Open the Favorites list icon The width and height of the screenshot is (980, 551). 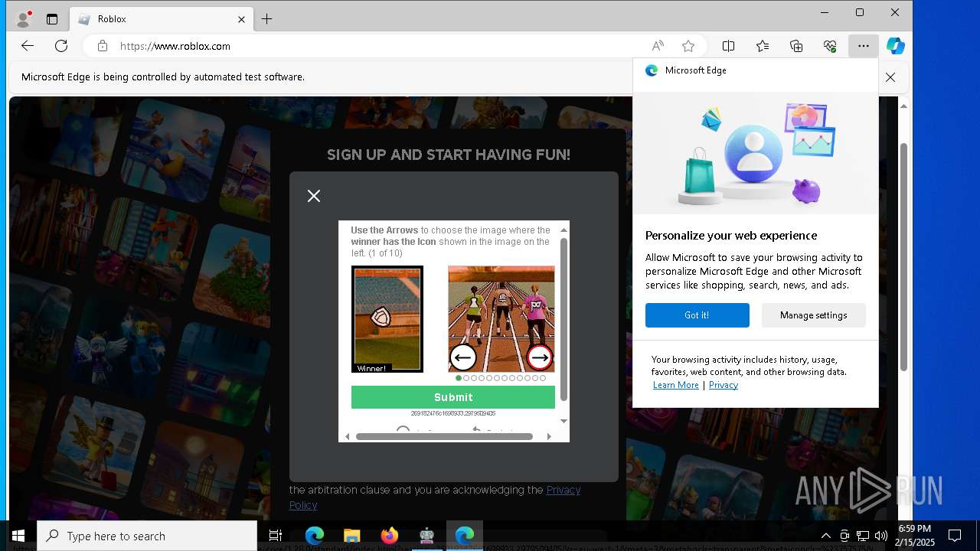pyautogui.click(x=763, y=46)
